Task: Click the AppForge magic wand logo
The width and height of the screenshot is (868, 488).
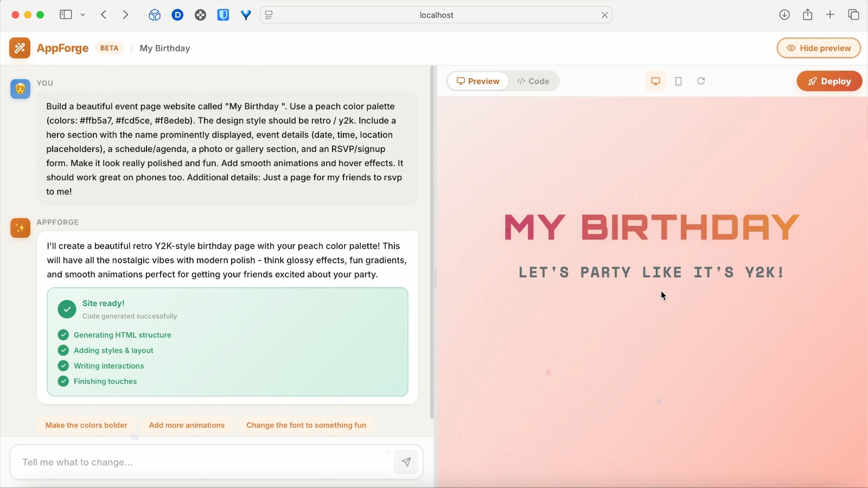Action: pyautogui.click(x=20, y=48)
